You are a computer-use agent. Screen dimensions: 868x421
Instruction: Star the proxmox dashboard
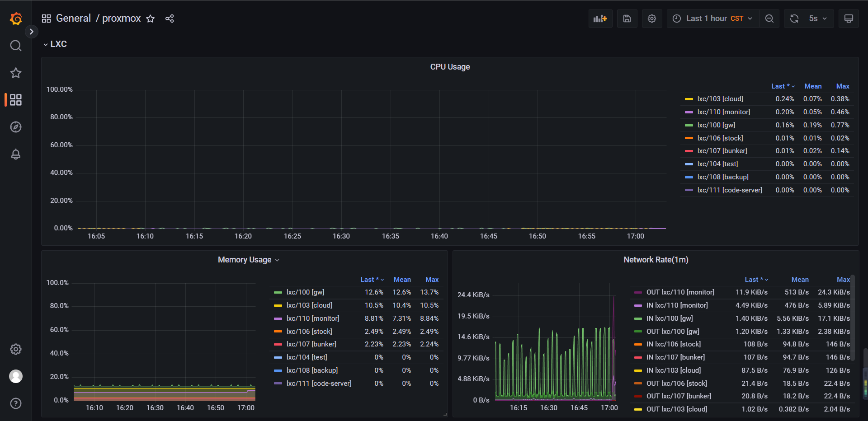[x=151, y=19]
